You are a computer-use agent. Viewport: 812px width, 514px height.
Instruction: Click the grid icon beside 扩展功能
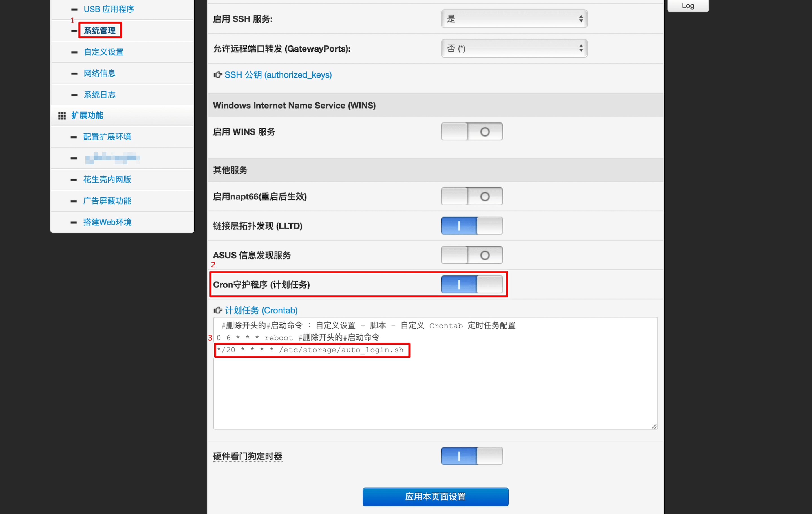click(62, 116)
